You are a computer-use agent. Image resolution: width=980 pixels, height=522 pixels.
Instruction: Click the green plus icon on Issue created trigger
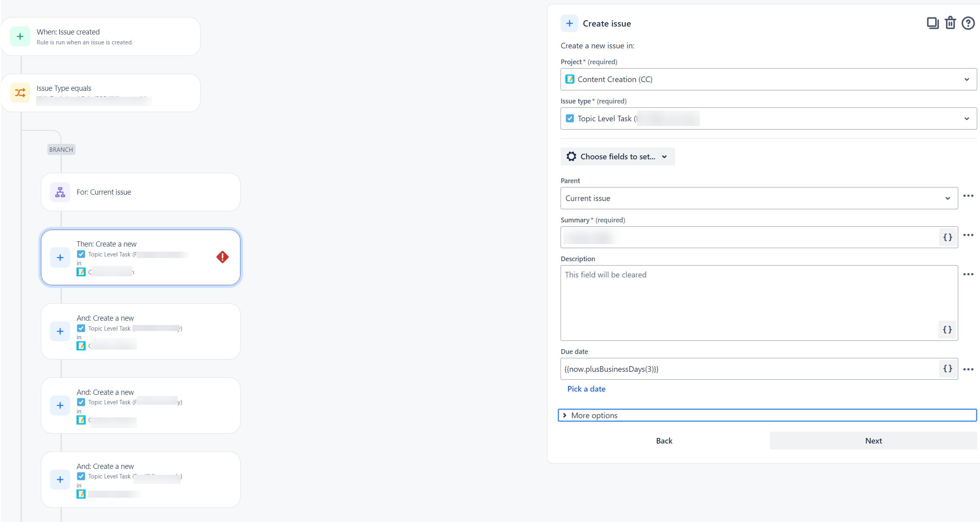pos(20,36)
